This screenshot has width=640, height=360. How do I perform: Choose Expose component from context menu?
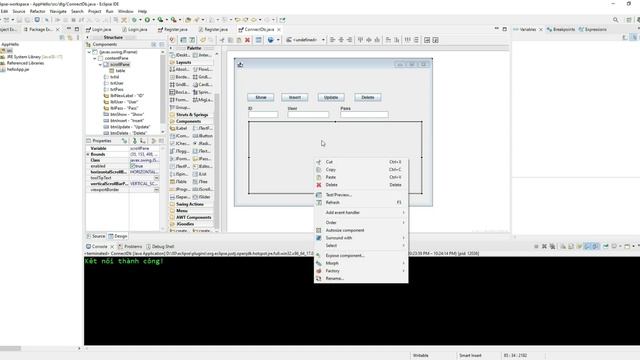tap(361, 256)
